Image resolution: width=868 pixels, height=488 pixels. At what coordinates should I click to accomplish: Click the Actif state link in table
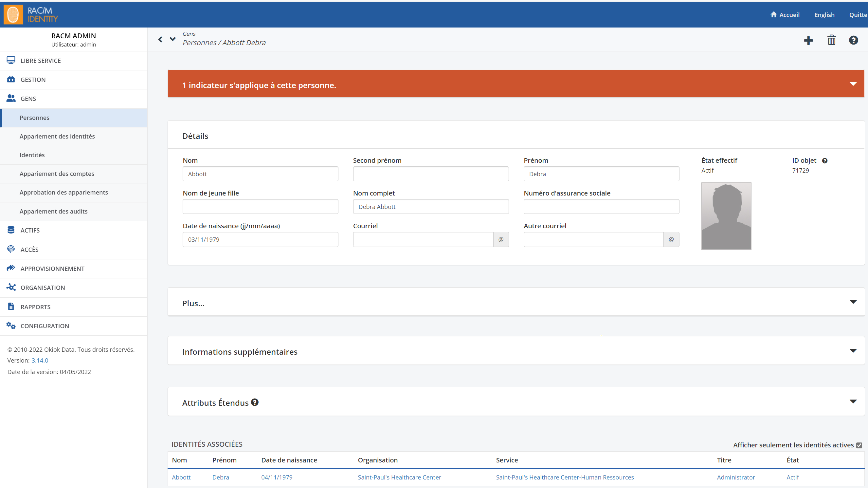coord(792,477)
